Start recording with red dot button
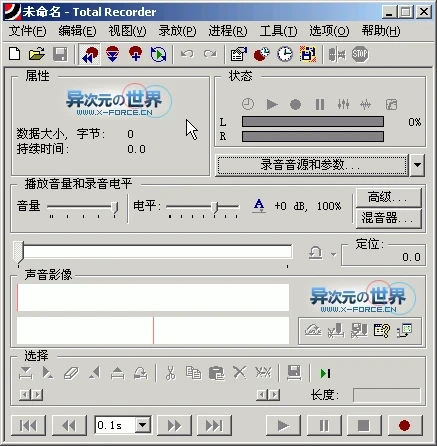The width and height of the screenshot is (437, 446). [404, 425]
